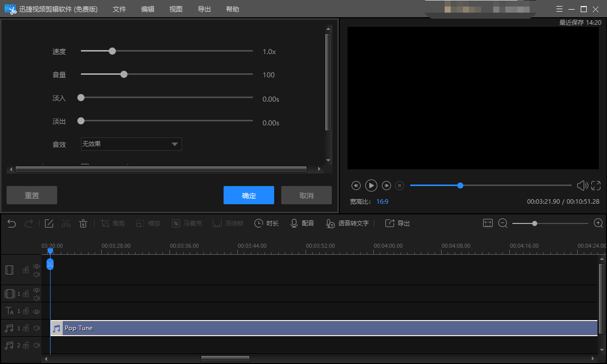Screen dimensions: 607x364
Task: Step forward one frame in preview
Action: (x=386, y=186)
